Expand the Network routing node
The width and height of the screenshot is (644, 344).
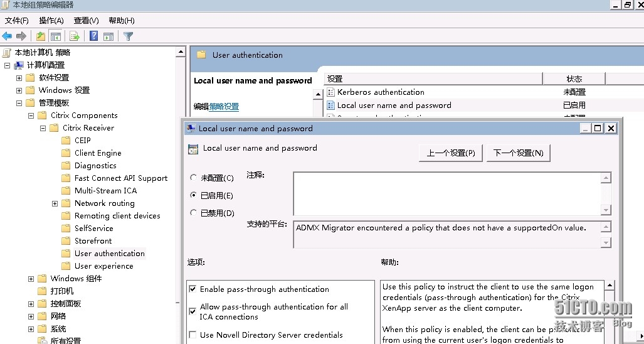(55, 203)
